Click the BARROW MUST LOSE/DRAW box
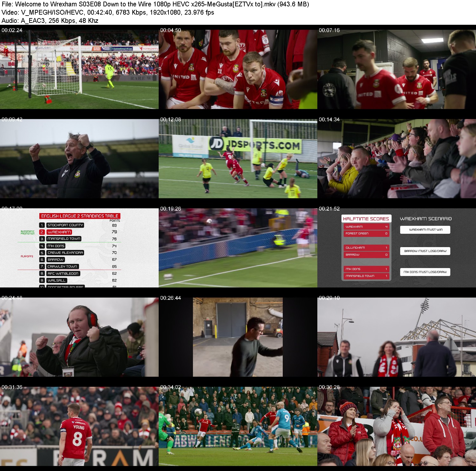 pyautogui.click(x=425, y=251)
